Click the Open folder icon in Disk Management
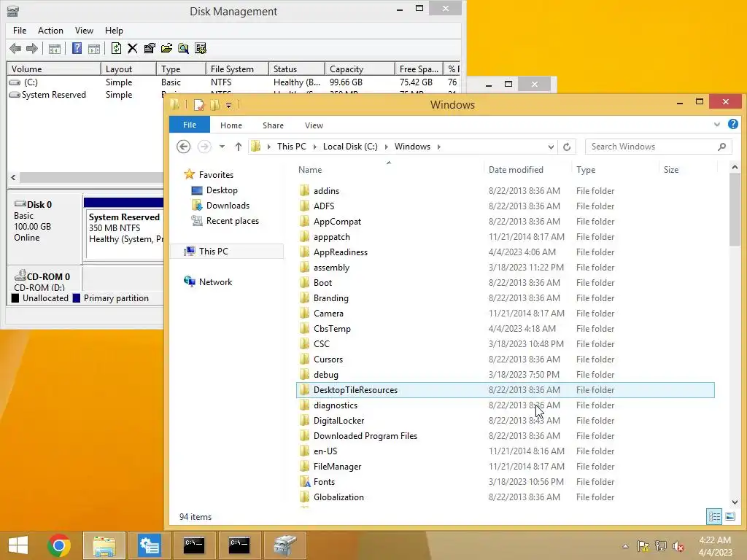 point(166,48)
